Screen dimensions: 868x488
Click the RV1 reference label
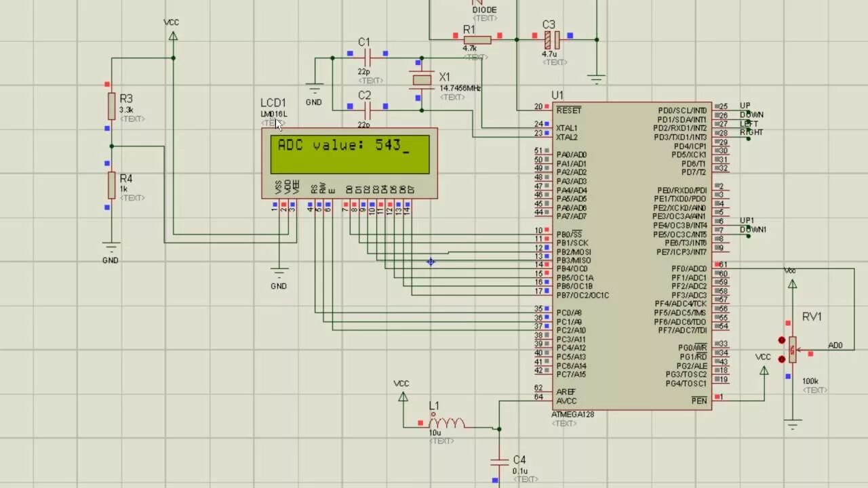pyautogui.click(x=812, y=317)
